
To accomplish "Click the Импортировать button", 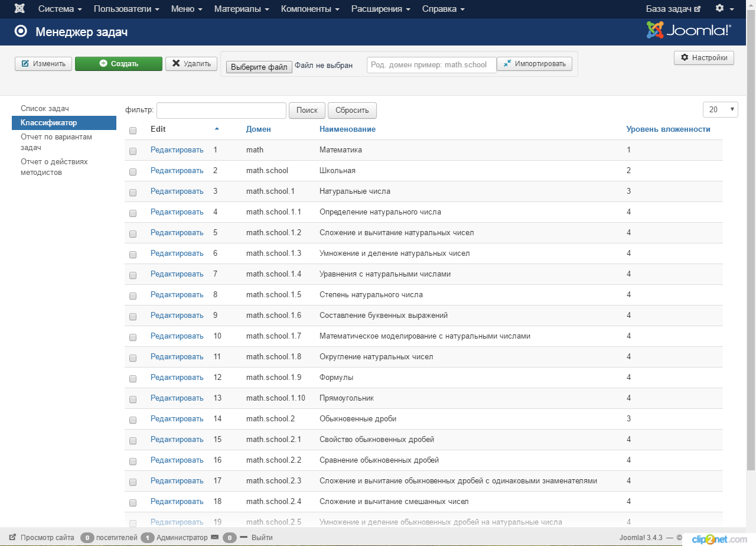I will coord(535,64).
